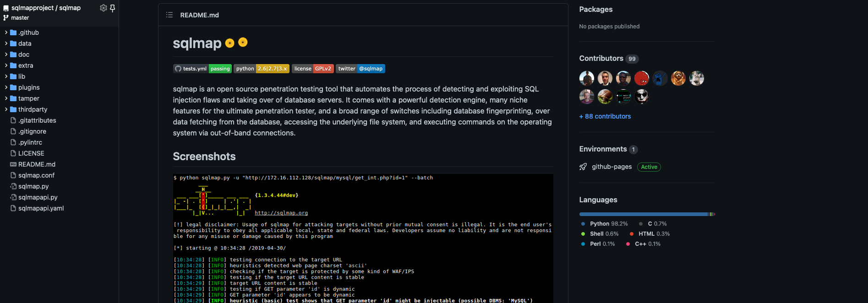Open the sidebar settings gear icon
This screenshot has height=303, width=868.
pos(104,8)
